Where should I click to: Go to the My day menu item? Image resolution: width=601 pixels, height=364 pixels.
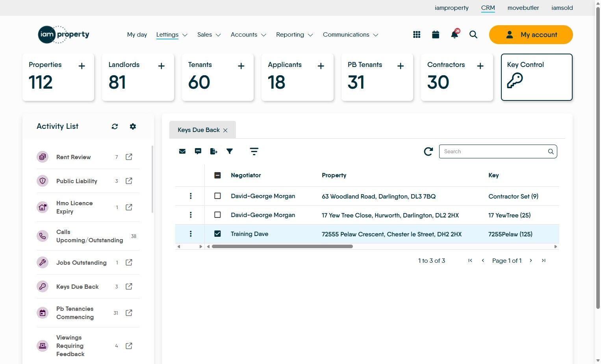(137, 35)
